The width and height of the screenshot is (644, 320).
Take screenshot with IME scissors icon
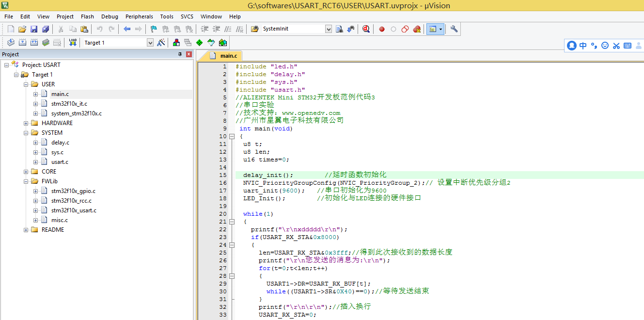(616, 45)
